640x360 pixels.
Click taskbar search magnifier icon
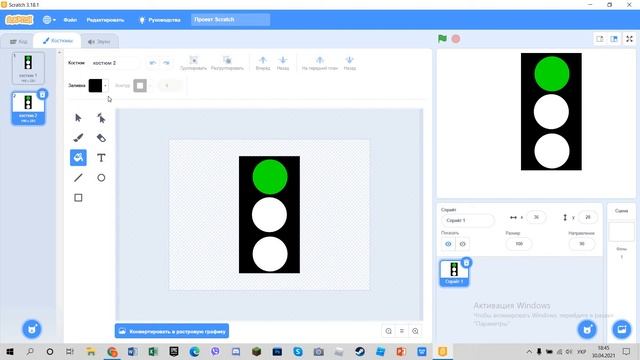[30, 351]
